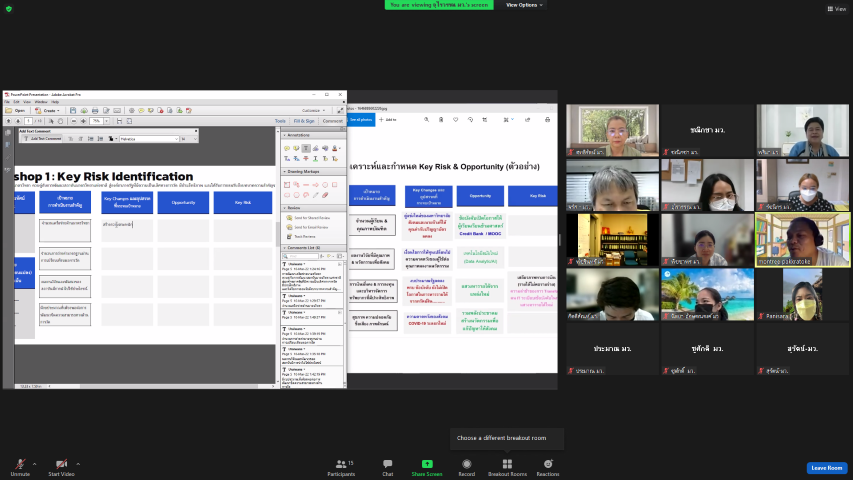853x480 pixels.
Task: Open the Reactions menu icon
Action: (x=548, y=465)
